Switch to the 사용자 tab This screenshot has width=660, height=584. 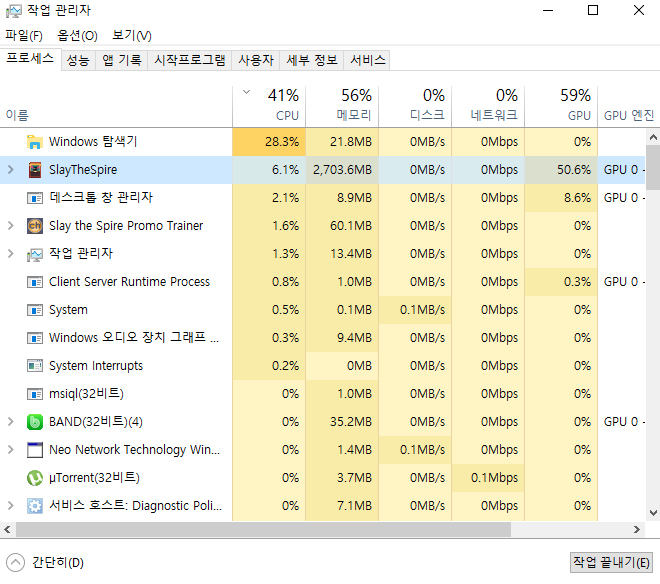point(256,60)
